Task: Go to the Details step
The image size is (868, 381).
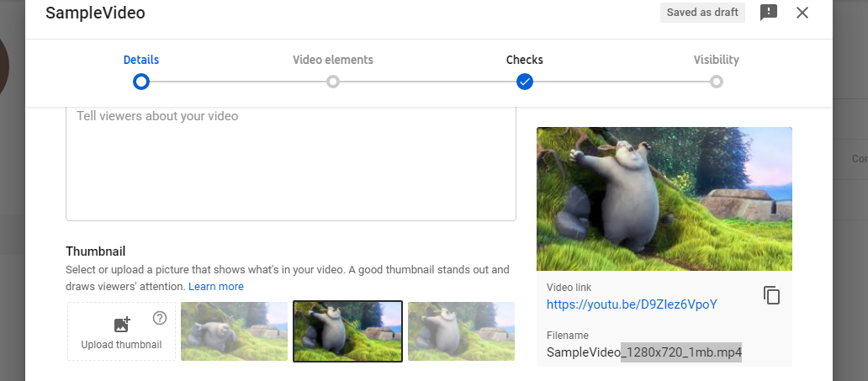Action: pos(141,60)
